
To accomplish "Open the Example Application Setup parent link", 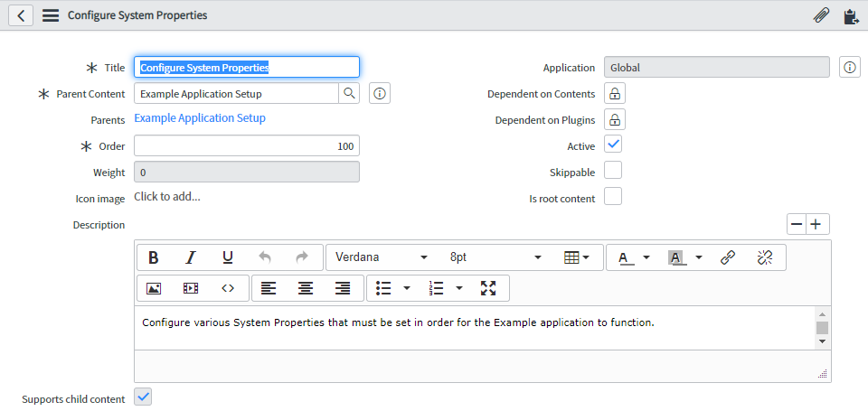I will click(200, 118).
